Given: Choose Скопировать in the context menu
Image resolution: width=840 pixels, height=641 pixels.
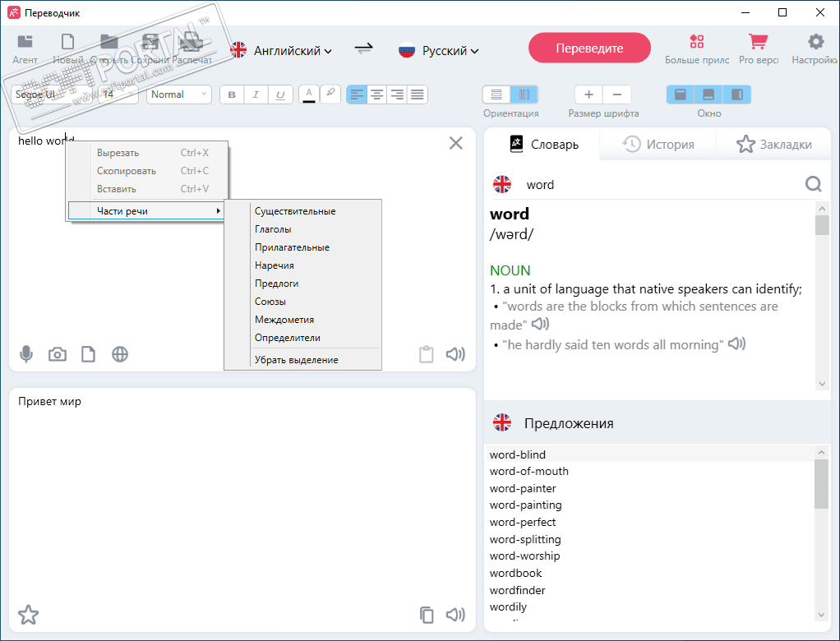Looking at the screenshot, I should click(147, 171).
